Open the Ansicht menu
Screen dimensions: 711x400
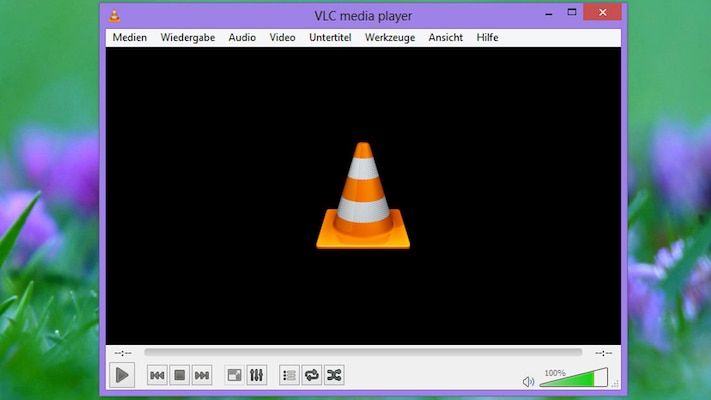point(445,38)
